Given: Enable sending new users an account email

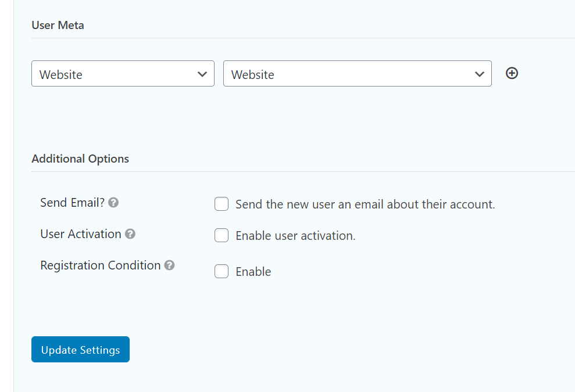Looking at the screenshot, I should (x=222, y=204).
